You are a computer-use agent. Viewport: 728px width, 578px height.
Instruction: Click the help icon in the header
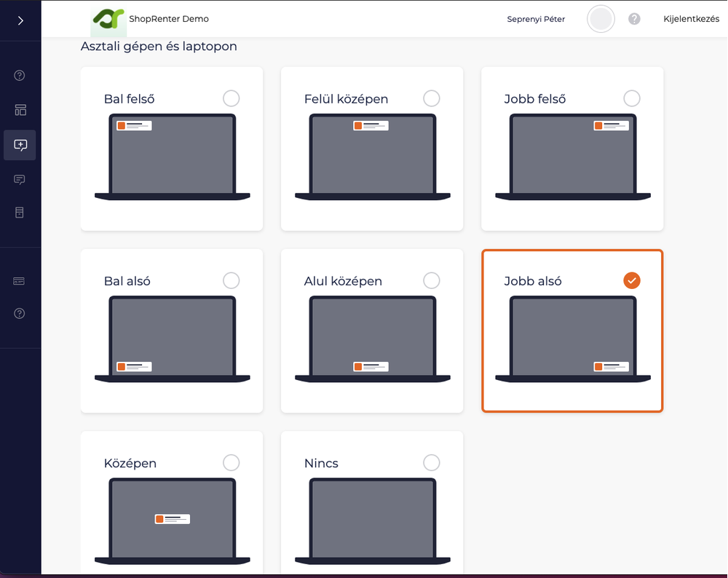pyautogui.click(x=634, y=19)
